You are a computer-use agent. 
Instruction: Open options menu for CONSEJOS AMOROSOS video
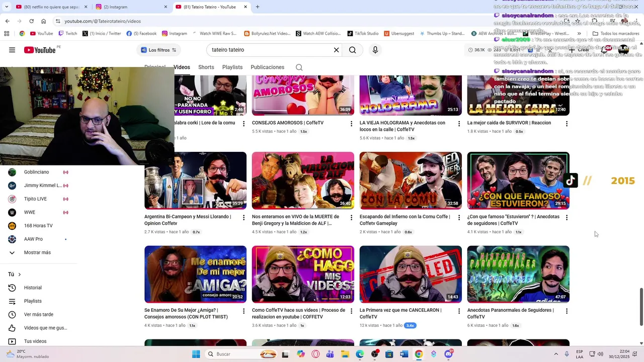351,124
